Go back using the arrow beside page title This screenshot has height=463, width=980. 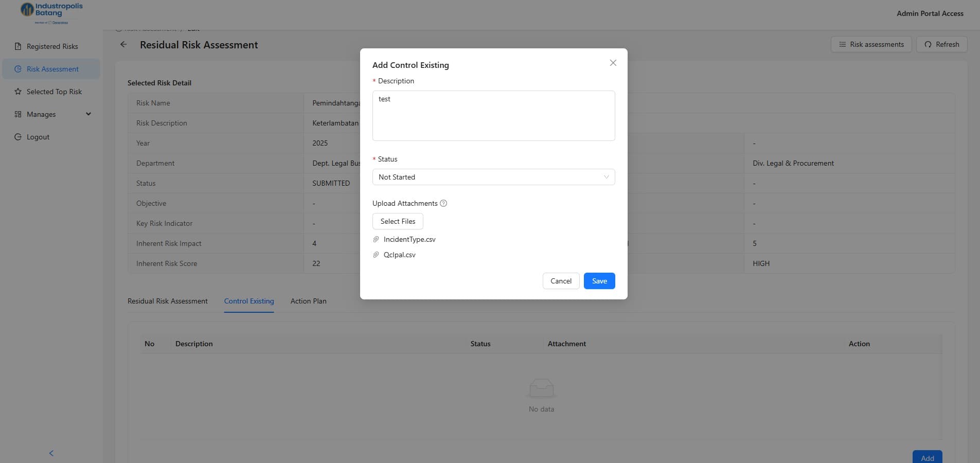click(123, 44)
